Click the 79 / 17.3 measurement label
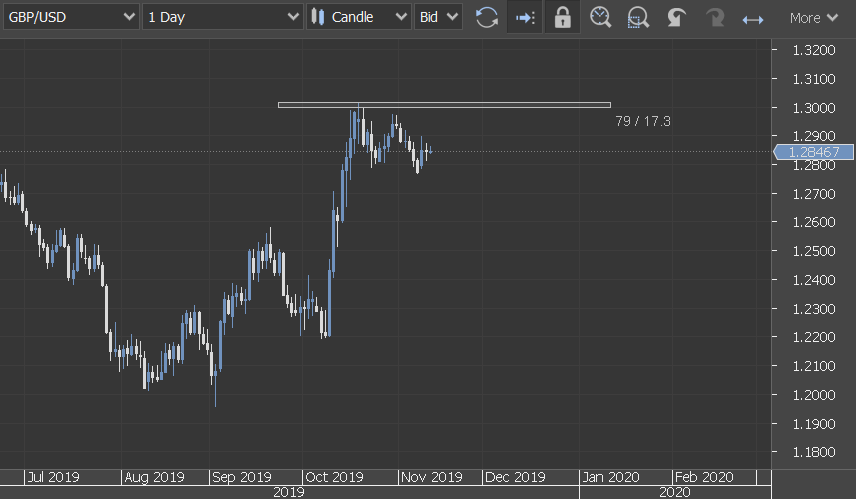856x499 pixels. (643, 121)
